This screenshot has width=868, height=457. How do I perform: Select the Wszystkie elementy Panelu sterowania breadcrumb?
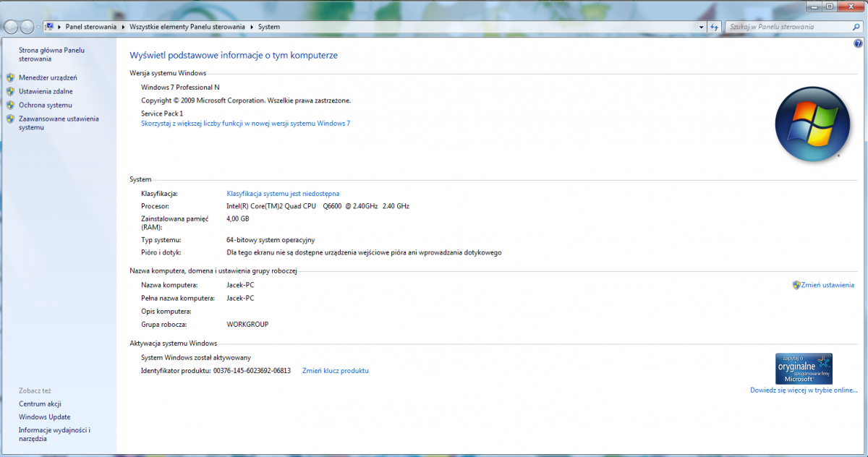point(187,27)
